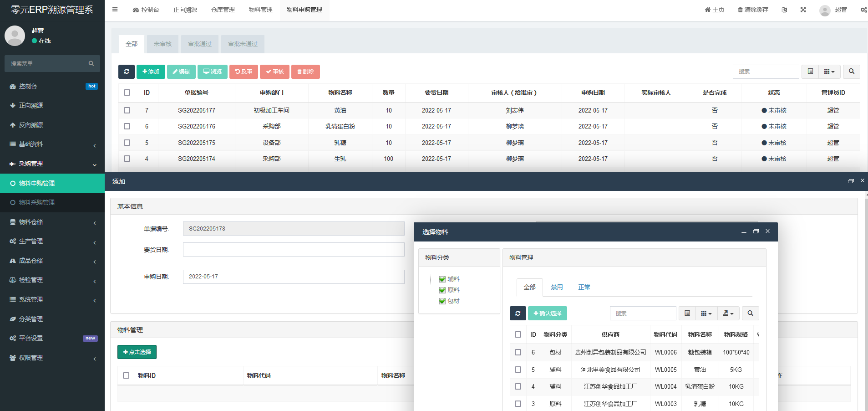Expand the 基础资料 sidebar menu
Viewport: 868px width, 411px height.
(x=52, y=144)
